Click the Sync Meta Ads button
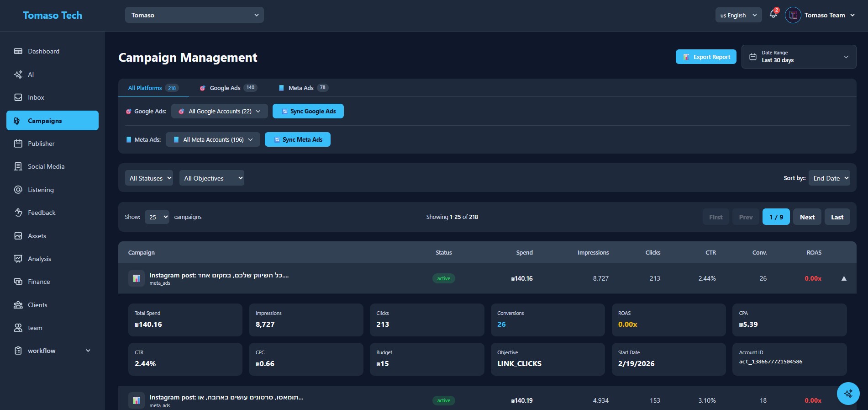Screen dimensions: 868x410 coord(297,139)
